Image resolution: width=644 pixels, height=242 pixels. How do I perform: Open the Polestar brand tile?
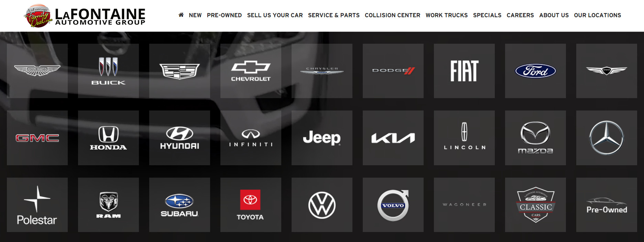(37, 205)
